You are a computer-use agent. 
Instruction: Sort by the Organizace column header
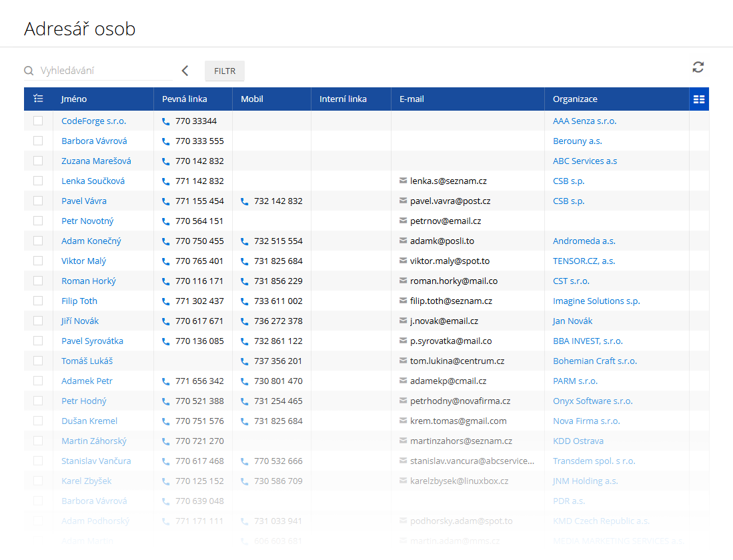575,99
